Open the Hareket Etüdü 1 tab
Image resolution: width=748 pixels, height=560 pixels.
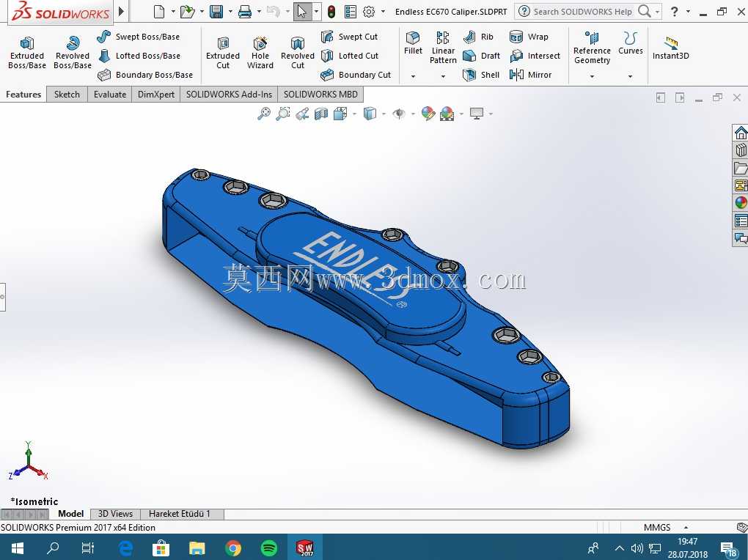pos(180,514)
